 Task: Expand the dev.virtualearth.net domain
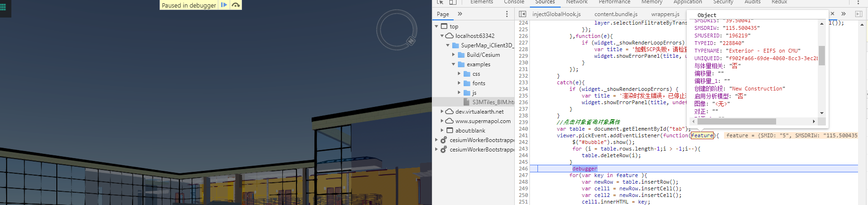442,112
